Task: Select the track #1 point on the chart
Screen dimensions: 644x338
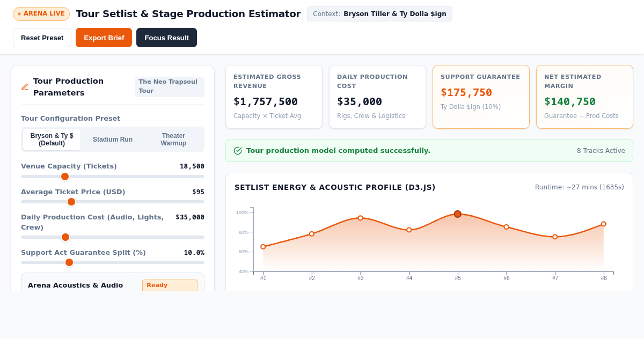Action: point(263,247)
